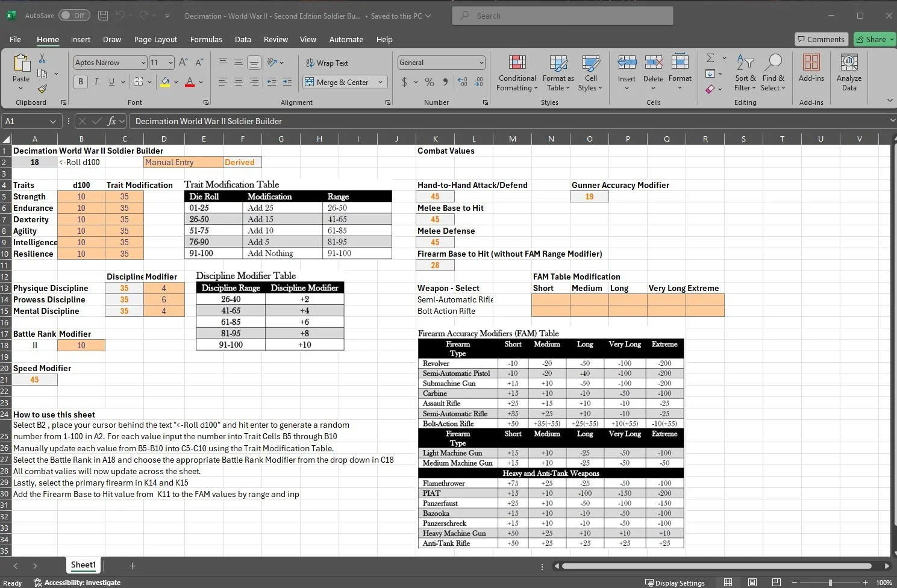Open Add-ins gallery
The height and width of the screenshot is (588, 897).
pos(811,67)
